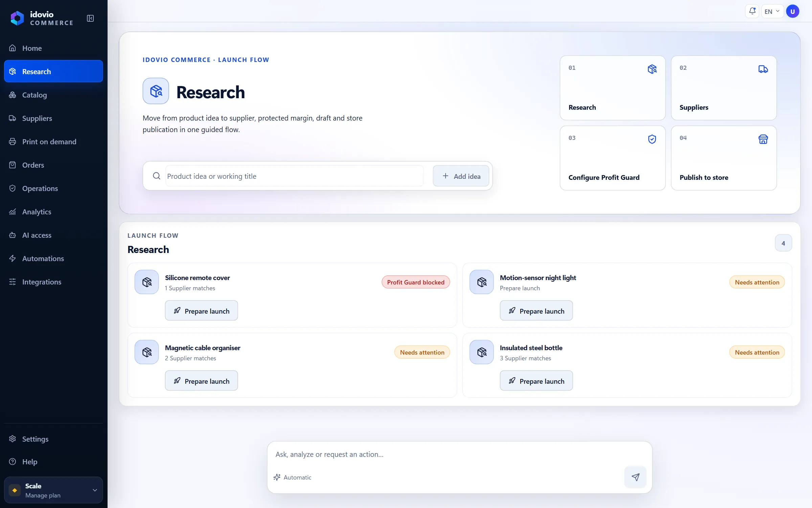
Task: Click the Profit Guard blocked badge
Action: click(x=416, y=282)
